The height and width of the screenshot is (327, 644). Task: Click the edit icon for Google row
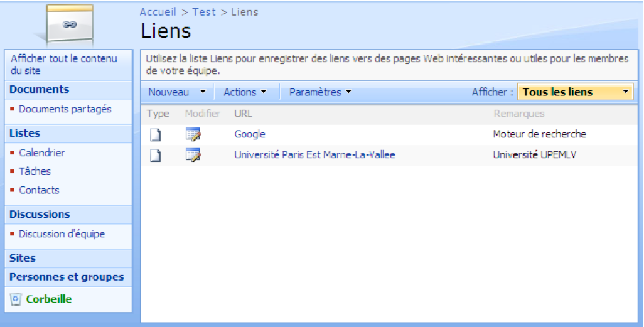[193, 134]
